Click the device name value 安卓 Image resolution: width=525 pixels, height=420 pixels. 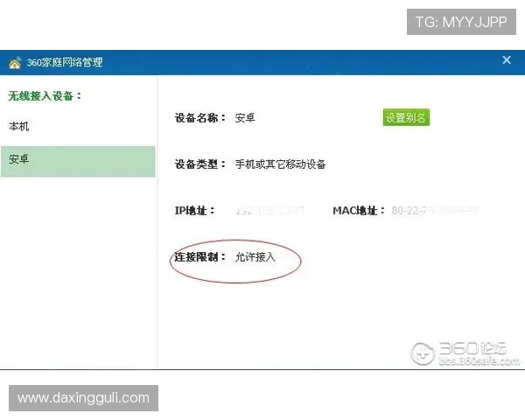click(x=245, y=118)
